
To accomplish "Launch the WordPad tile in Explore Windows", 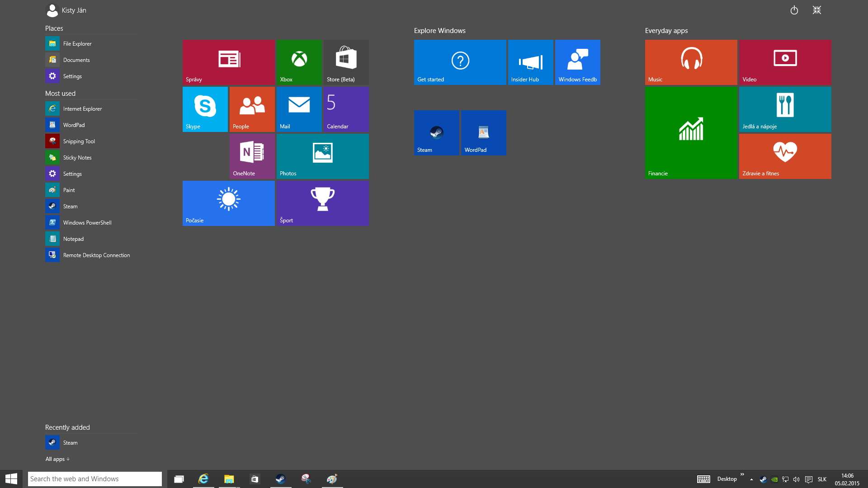I will pyautogui.click(x=483, y=133).
